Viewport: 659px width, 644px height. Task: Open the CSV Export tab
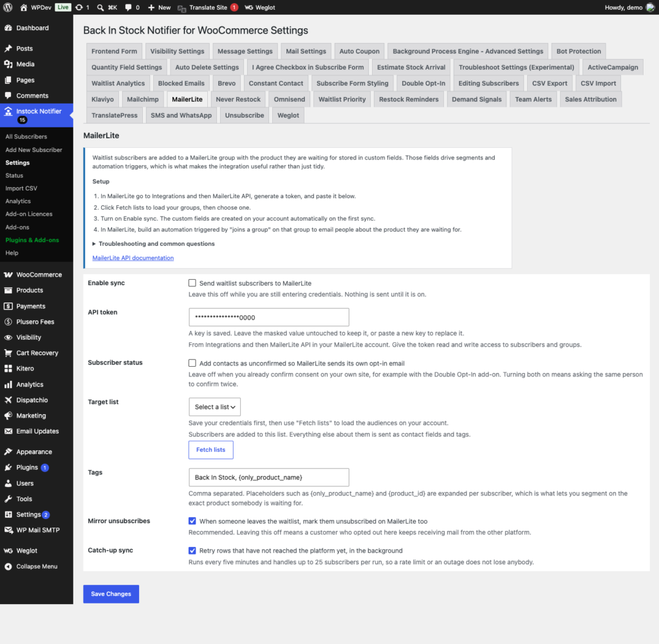tap(550, 83)
